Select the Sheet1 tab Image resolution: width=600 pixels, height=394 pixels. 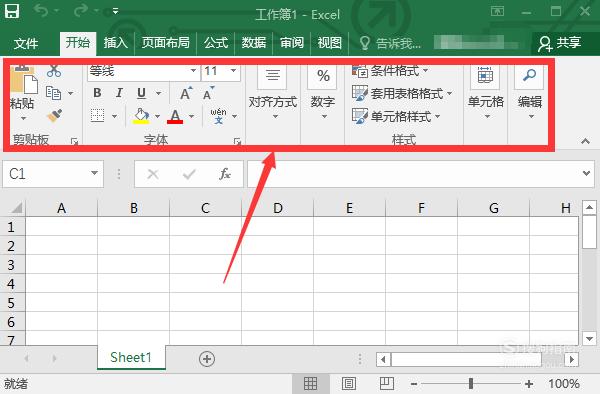tap(131, 357)
